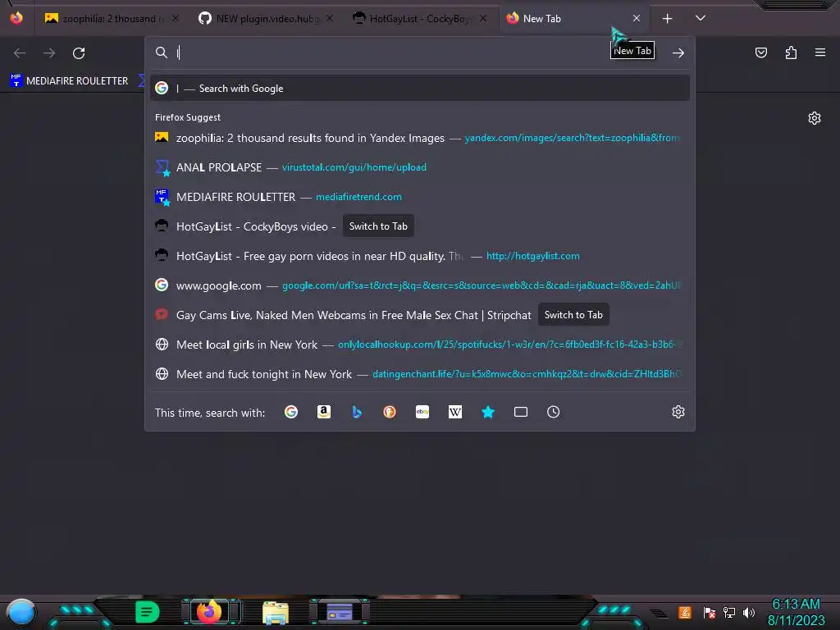Choose the onlylocalhookup.com suggestion row

pyautogui.click(x=420, y=345)
